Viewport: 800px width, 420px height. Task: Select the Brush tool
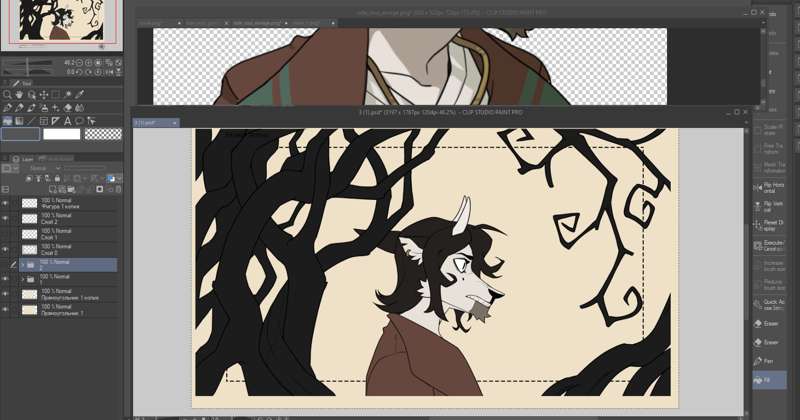click(32, 108)
